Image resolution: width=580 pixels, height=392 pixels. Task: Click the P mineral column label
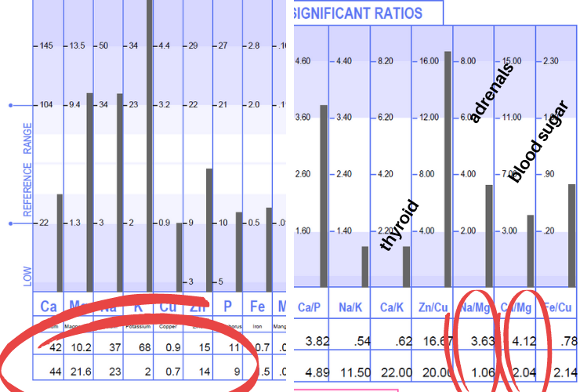click(x=228, y=305)
